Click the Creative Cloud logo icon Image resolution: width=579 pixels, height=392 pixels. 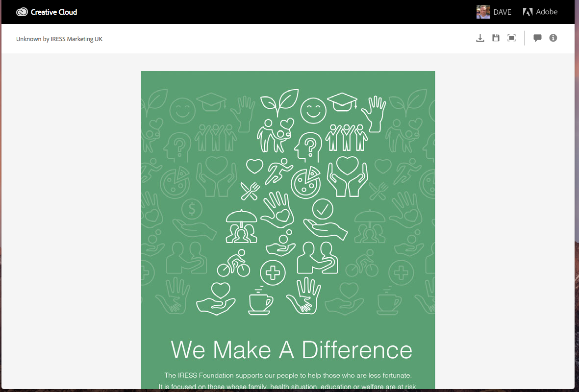[22, 12]
